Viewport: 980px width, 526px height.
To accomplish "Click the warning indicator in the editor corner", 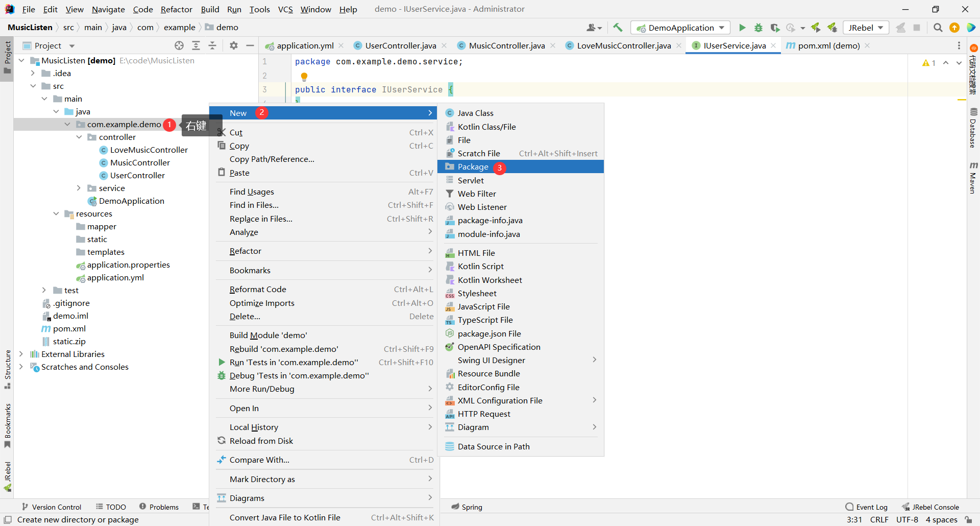I will click(929, 63).
